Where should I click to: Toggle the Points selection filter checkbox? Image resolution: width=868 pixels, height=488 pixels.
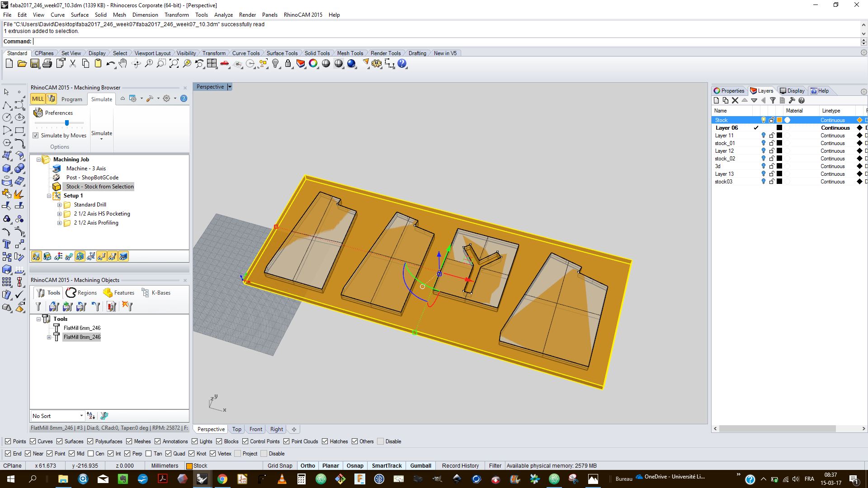tap(8, 441)
